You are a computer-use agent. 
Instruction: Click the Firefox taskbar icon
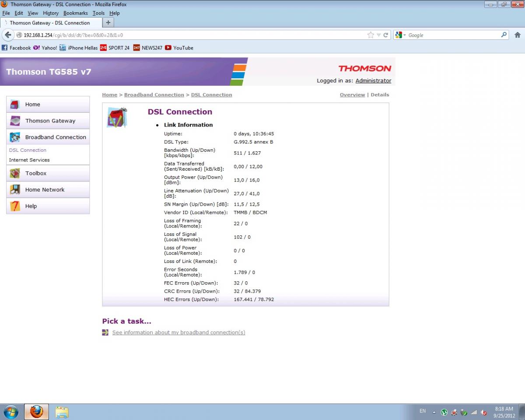[x=36, y=412]
